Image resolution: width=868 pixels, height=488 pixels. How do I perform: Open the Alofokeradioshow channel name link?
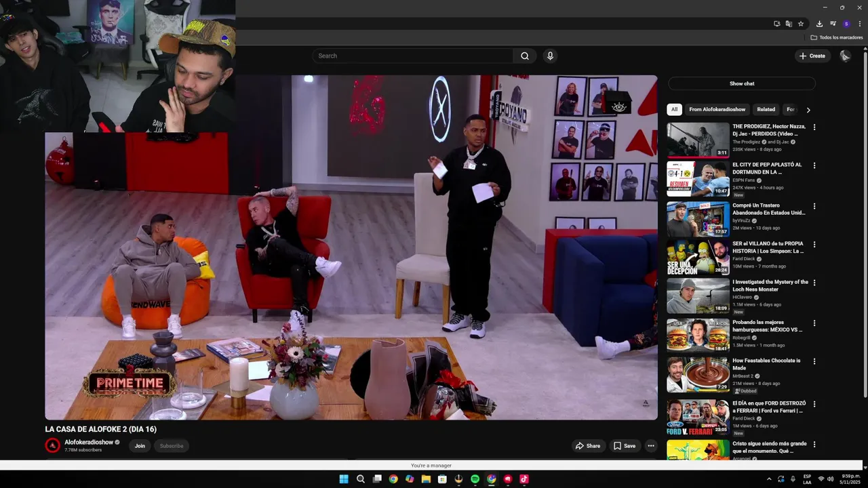click(x=89, y=442)
